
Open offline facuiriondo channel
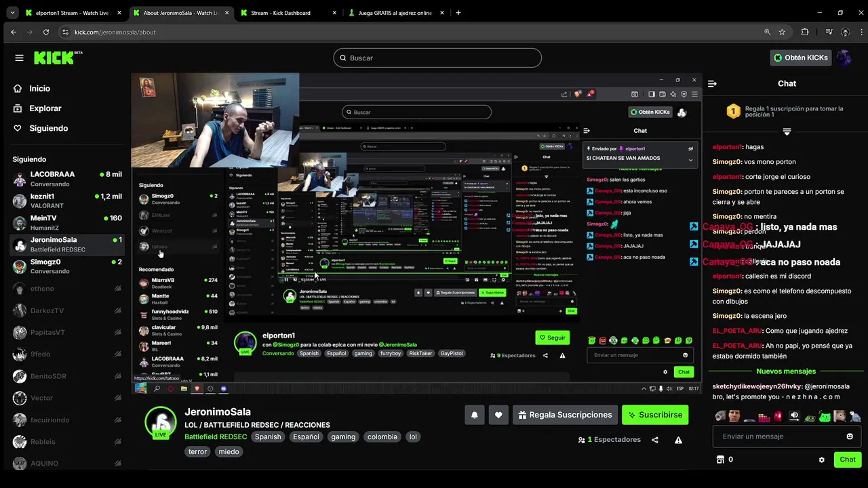click(66, 420)
